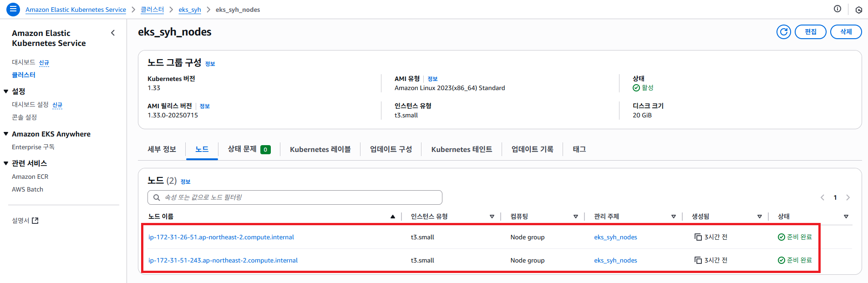Open the Kubernetes 레이블 tab

pos(320,149)
